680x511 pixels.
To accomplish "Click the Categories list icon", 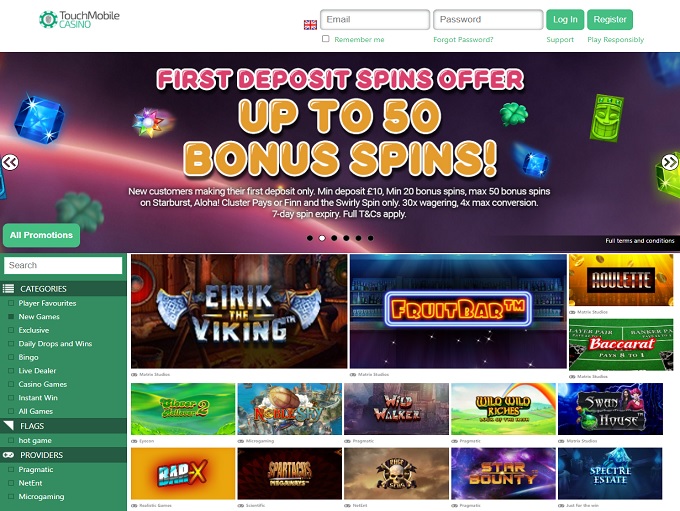I will 8,288.
